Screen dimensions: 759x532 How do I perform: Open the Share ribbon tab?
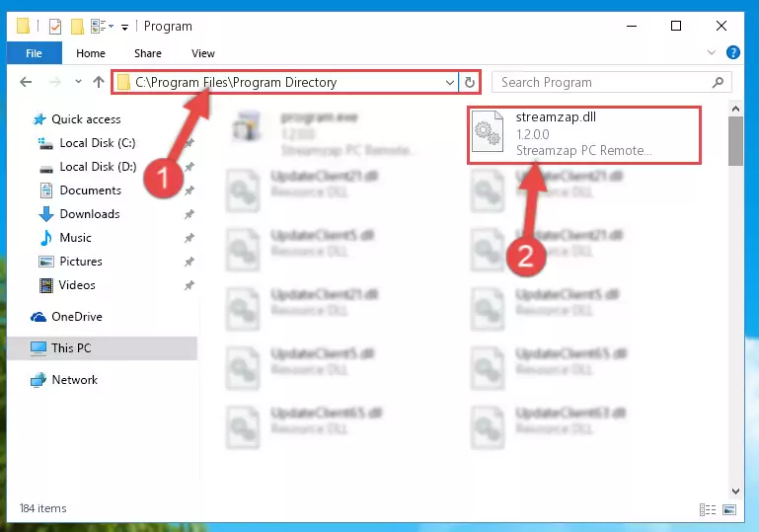[x=148, y=53]
